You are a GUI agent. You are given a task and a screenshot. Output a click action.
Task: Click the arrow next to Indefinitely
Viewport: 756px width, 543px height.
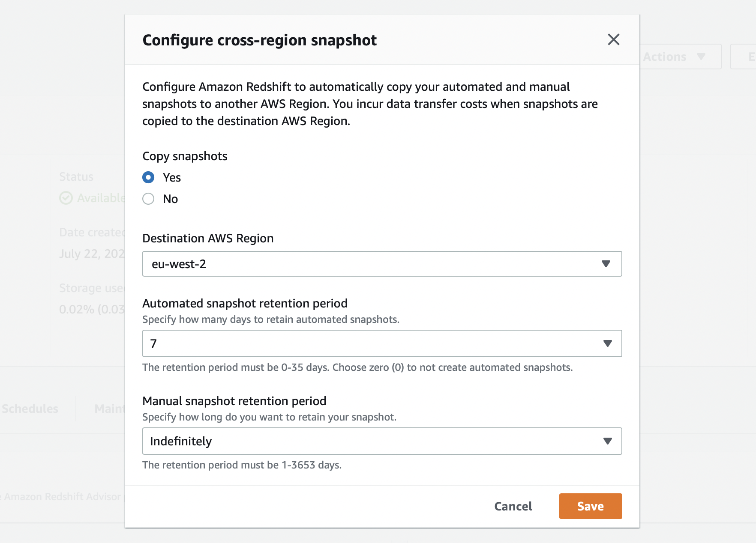click(607, 441)
